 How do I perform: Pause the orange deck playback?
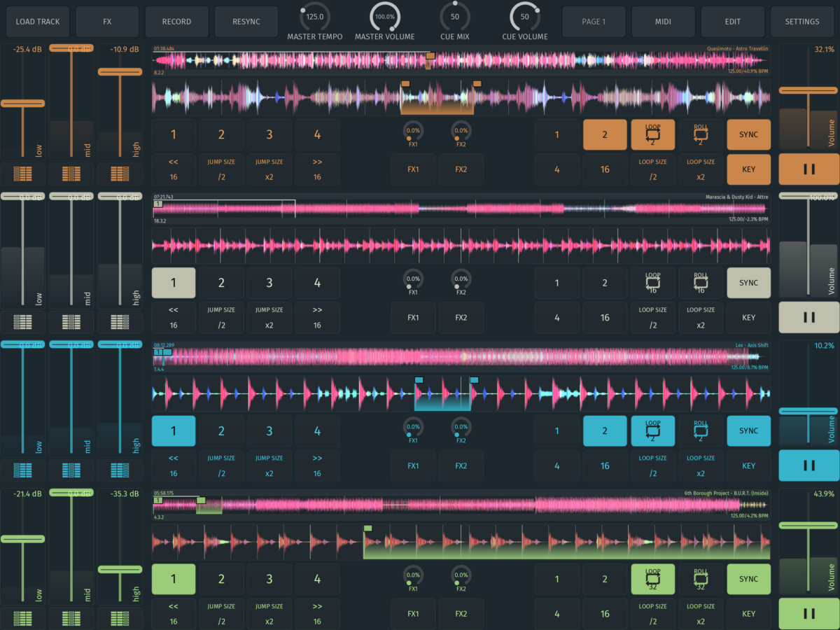(809, 169)
